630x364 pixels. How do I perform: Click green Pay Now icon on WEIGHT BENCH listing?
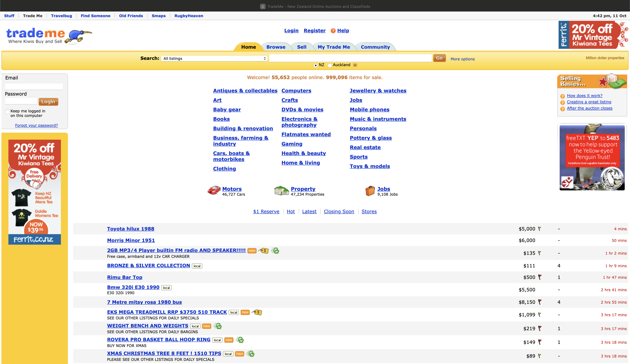218,326
